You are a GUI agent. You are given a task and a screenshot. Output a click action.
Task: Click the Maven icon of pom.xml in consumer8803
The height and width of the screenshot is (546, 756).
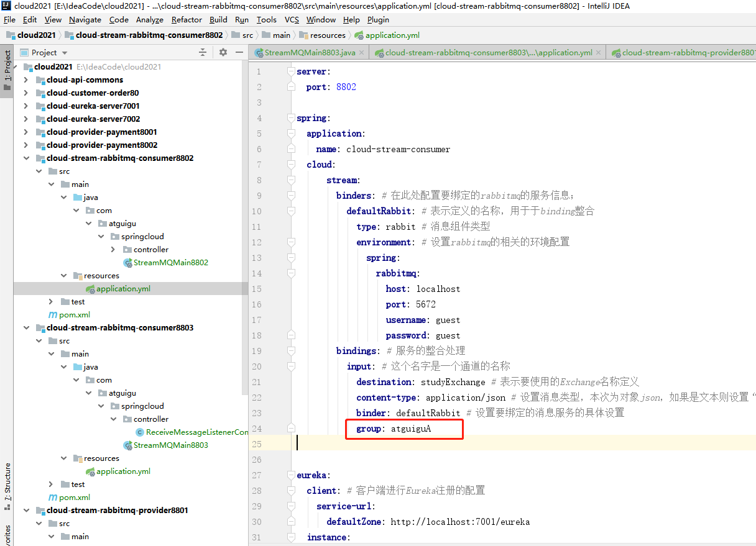(53, 498)
